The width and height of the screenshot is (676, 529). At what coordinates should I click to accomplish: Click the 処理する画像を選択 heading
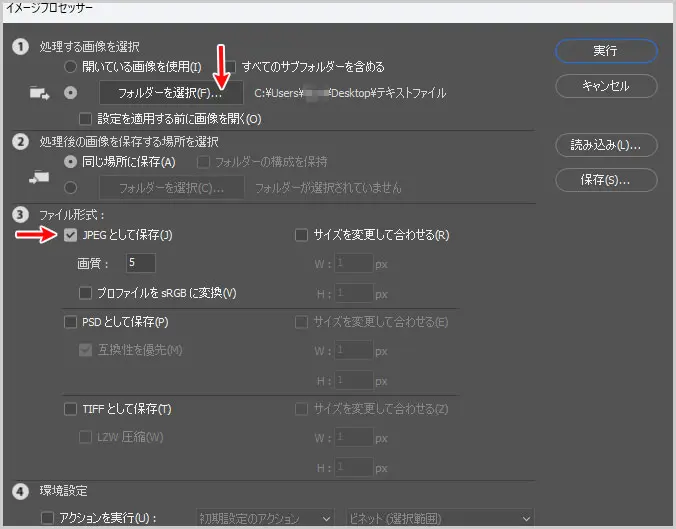(90, 47)
